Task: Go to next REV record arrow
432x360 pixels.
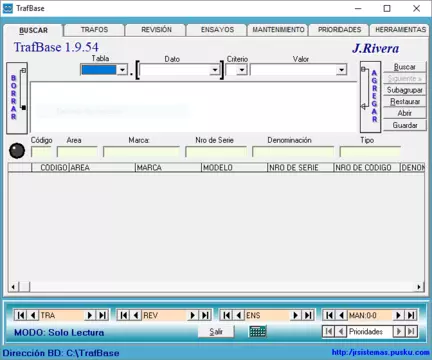Action: [x=193, y=315]
